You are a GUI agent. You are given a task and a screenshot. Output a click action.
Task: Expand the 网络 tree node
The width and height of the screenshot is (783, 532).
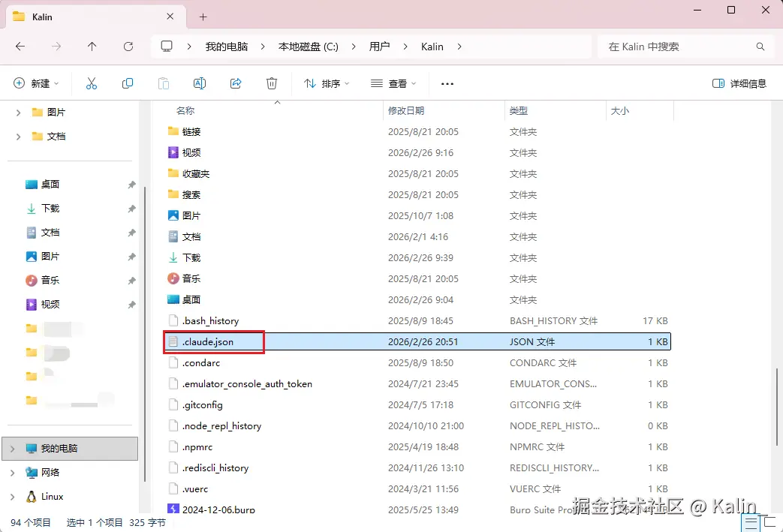[x=13, y=473]
